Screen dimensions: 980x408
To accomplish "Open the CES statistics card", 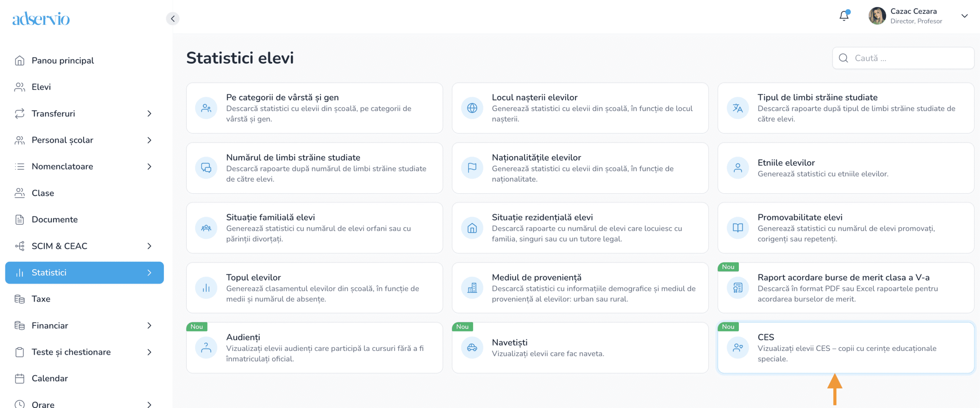I will click(x=845, y=348).
